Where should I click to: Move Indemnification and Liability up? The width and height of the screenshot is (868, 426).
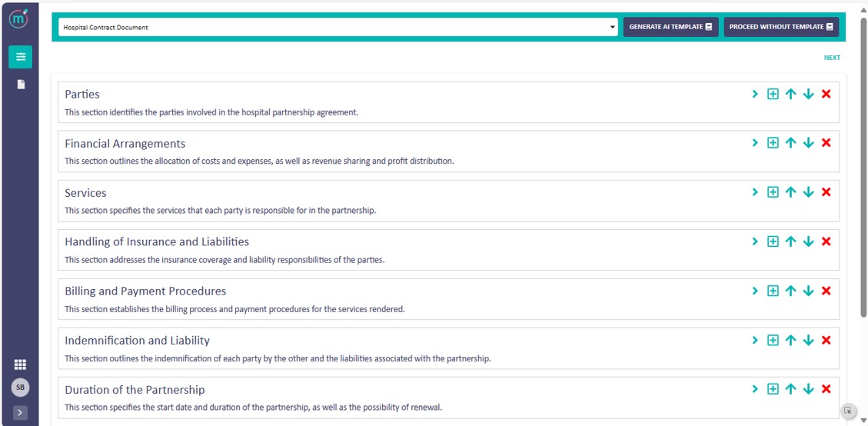click(790, 340)
